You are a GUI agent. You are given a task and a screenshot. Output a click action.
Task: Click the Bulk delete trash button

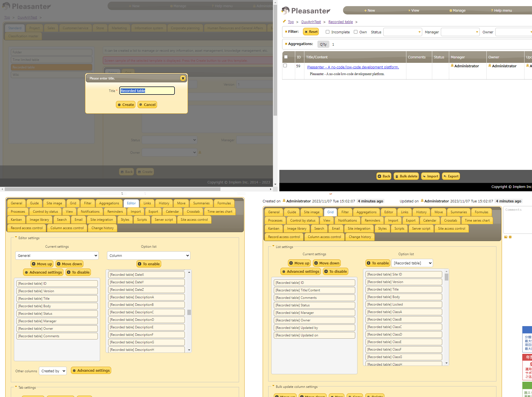pos(406,176)
